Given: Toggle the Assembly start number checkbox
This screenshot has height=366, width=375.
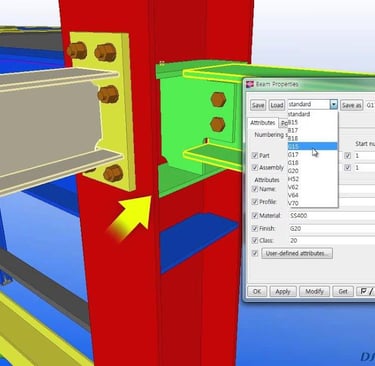Looking at the screenshot, I should (x=347, y=167).
